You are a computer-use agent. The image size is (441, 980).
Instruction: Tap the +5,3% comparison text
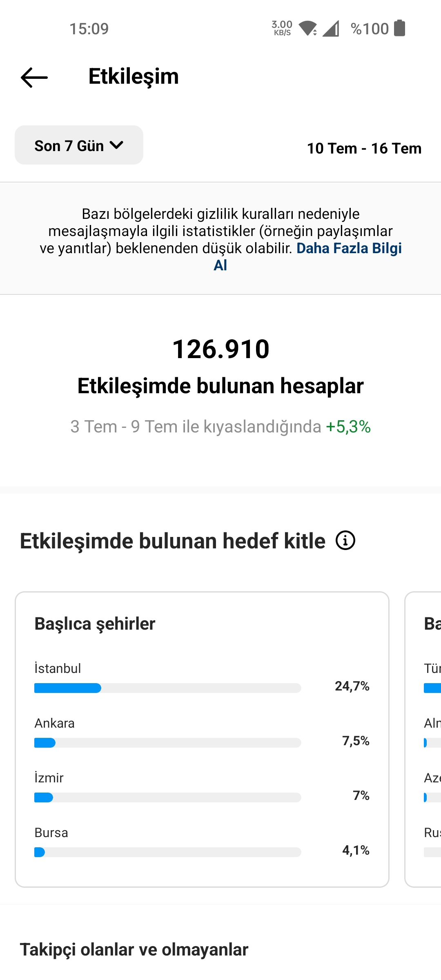pyautogui.click(x=348, y=427)
